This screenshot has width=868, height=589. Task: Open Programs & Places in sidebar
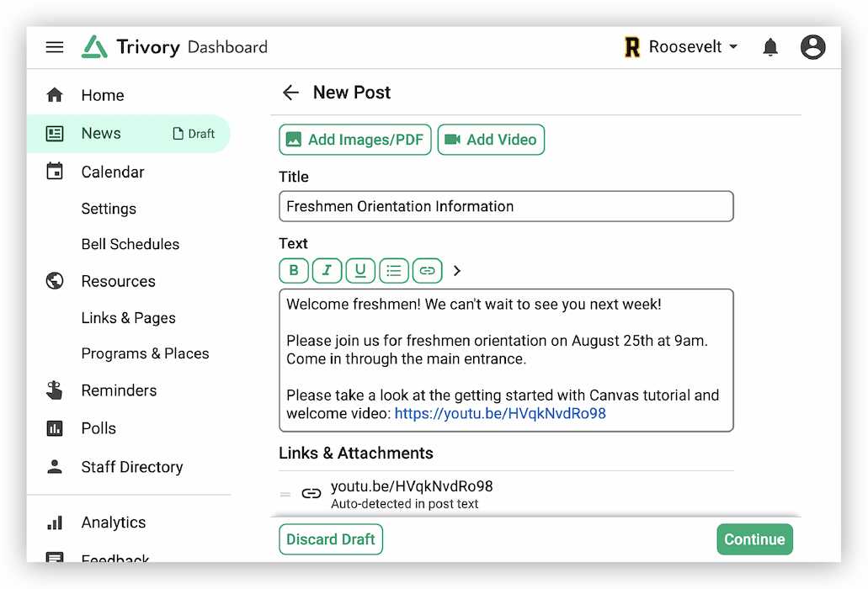point(145,353)
